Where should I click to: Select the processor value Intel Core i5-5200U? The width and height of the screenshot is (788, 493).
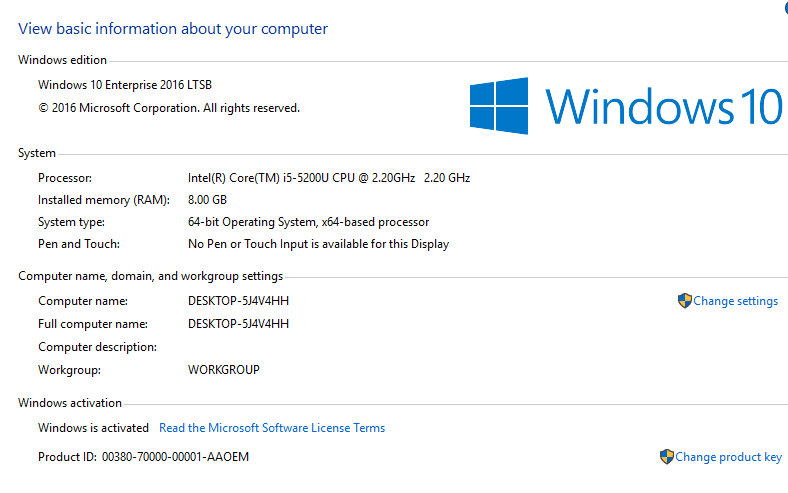pos(329,178)
